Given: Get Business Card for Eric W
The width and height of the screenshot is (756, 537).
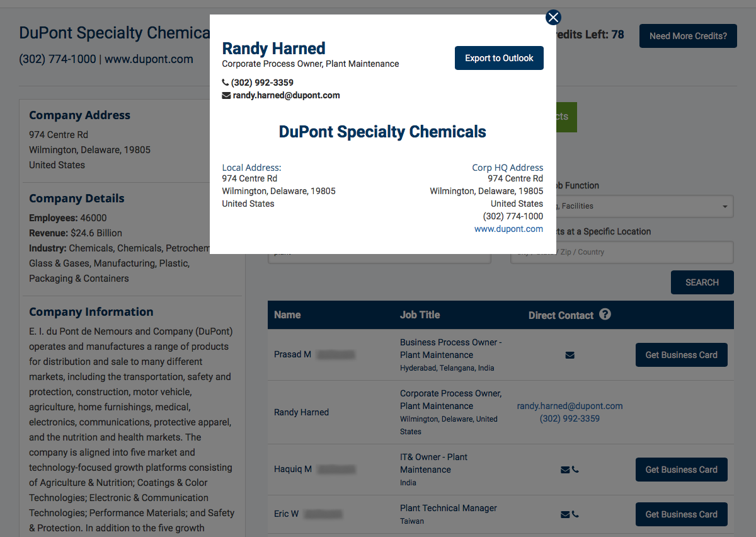Looking at the screenshot, I should (x=681, y=514).
